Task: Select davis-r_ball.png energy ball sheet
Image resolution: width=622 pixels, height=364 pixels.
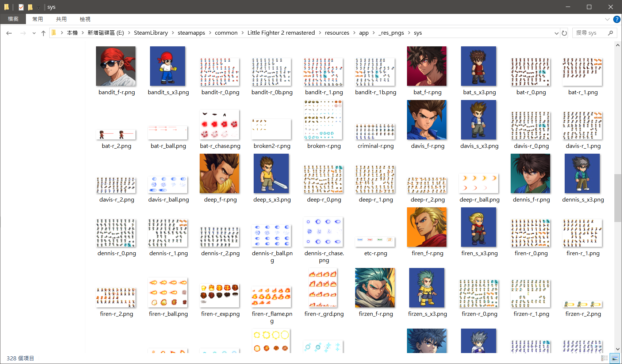Action: [168, 185]
